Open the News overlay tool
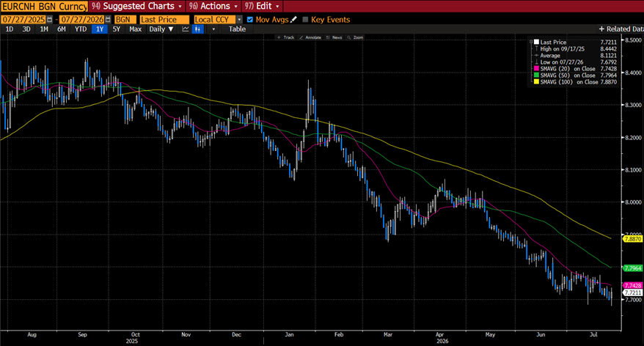 334,37
